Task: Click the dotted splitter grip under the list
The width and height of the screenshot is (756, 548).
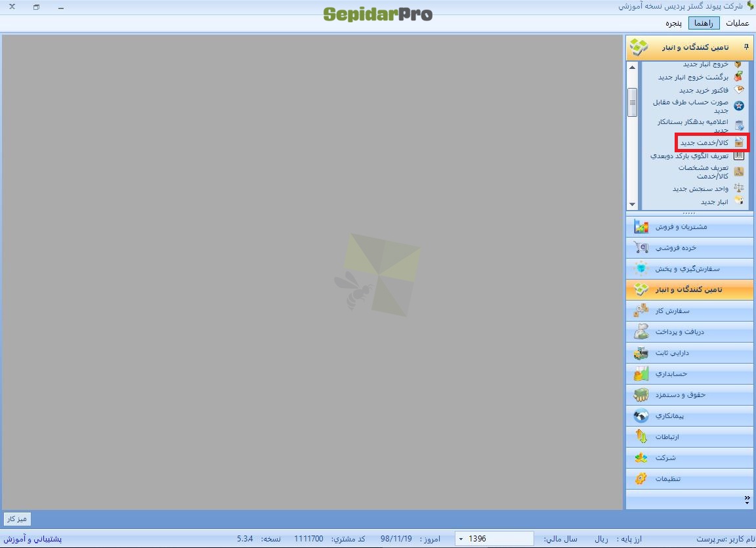Action: pyautogui.click(x=689, y=213)
